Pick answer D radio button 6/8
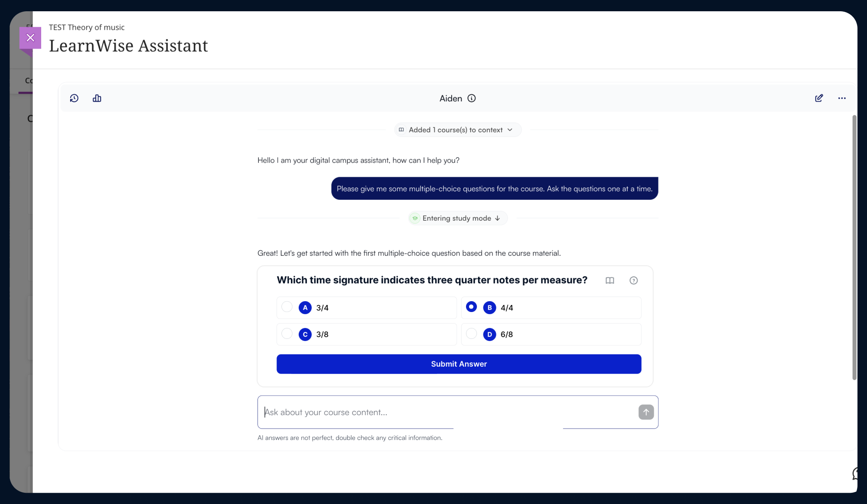This screenshot has height=504, width=867. (x=471, y=334)
